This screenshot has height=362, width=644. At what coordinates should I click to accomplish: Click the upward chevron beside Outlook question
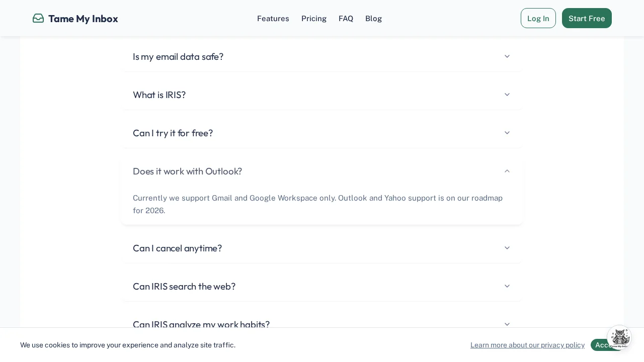507,171
